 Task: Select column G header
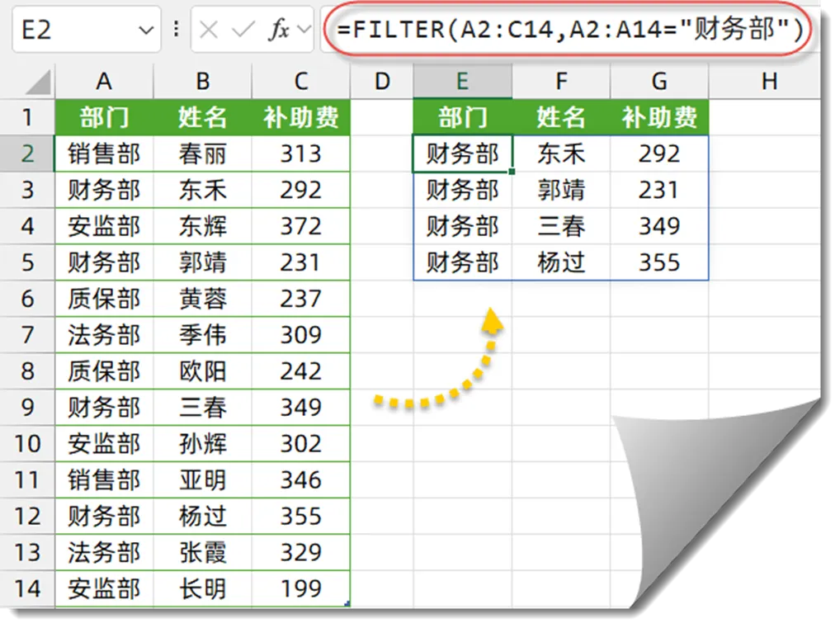(x=659, y=82)
